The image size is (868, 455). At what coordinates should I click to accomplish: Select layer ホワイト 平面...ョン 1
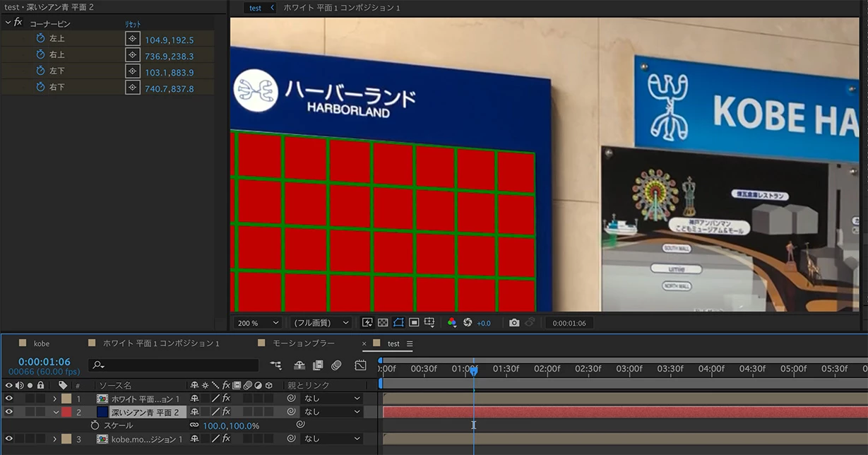tap(145, 398)
